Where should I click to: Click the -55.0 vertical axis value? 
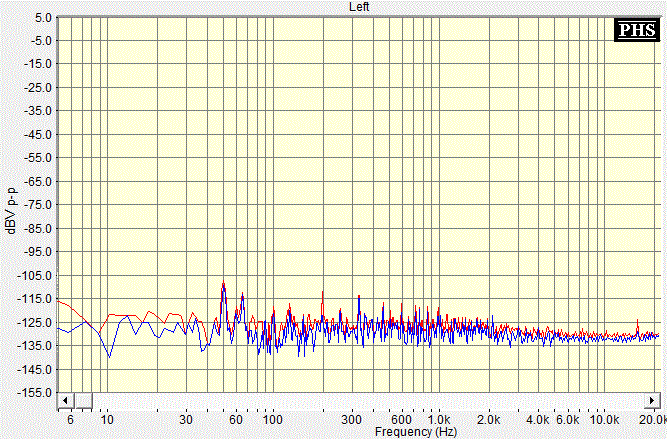(x=37, y=158)
